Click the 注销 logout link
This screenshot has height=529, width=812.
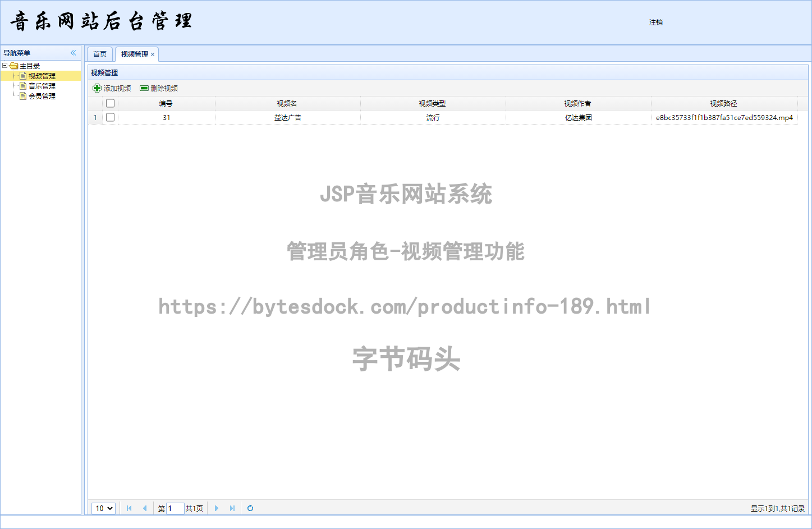tap(656, 22)
